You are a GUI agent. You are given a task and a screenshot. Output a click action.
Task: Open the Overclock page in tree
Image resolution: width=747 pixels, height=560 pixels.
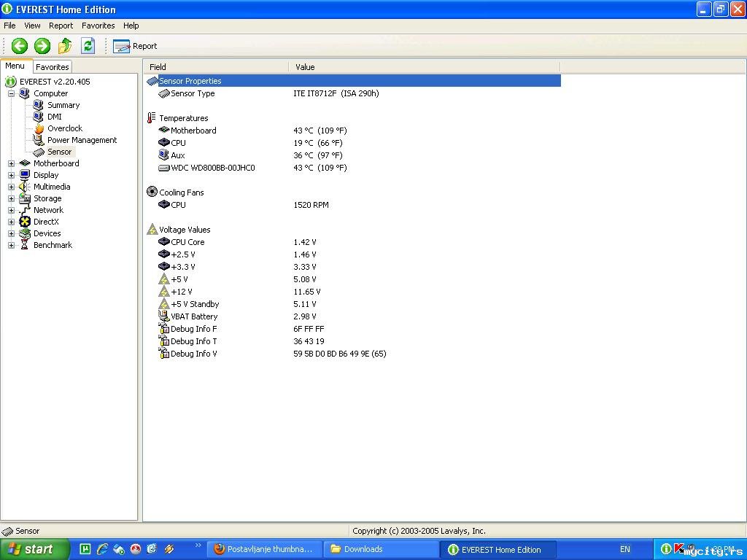point(65,128)
